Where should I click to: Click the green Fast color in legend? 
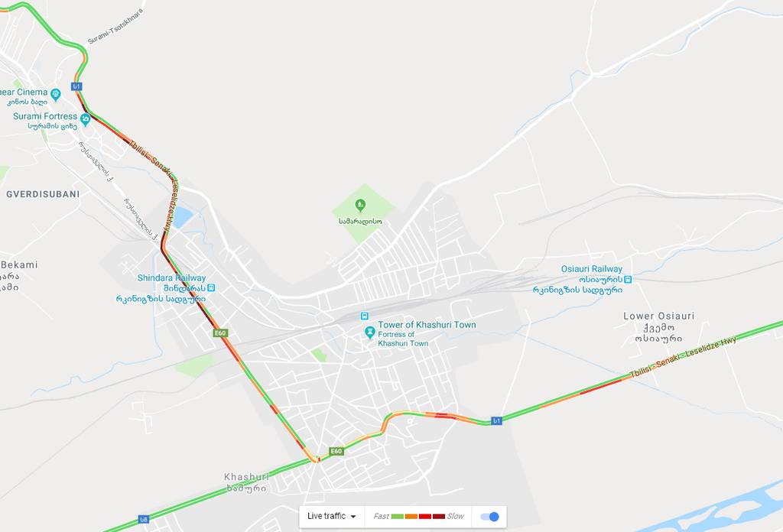(x=397, y=517)
